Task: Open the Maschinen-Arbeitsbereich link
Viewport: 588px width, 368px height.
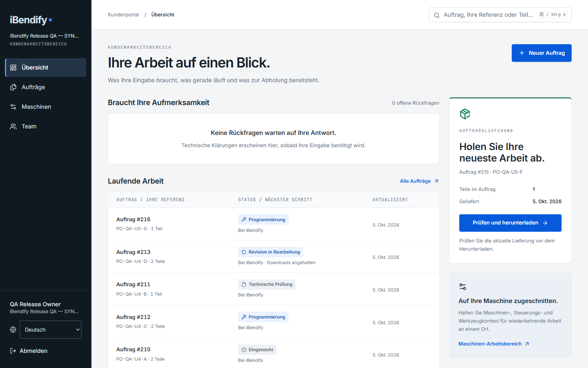Action: click(x=494, y=344)
